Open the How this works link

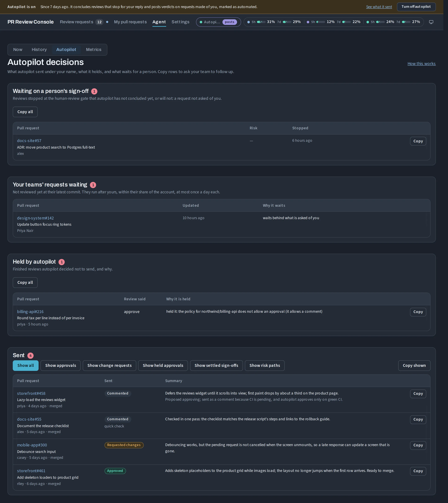pos(421,63)
